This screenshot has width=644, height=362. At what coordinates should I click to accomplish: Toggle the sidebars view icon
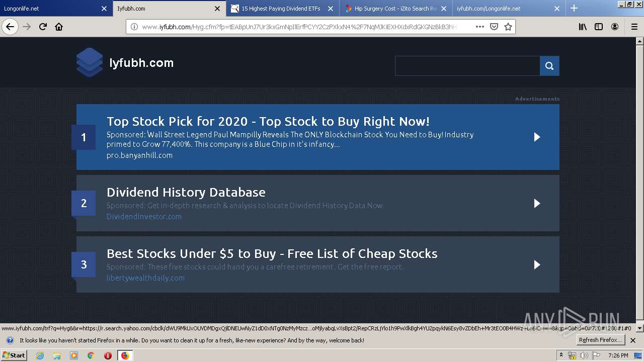599,27
